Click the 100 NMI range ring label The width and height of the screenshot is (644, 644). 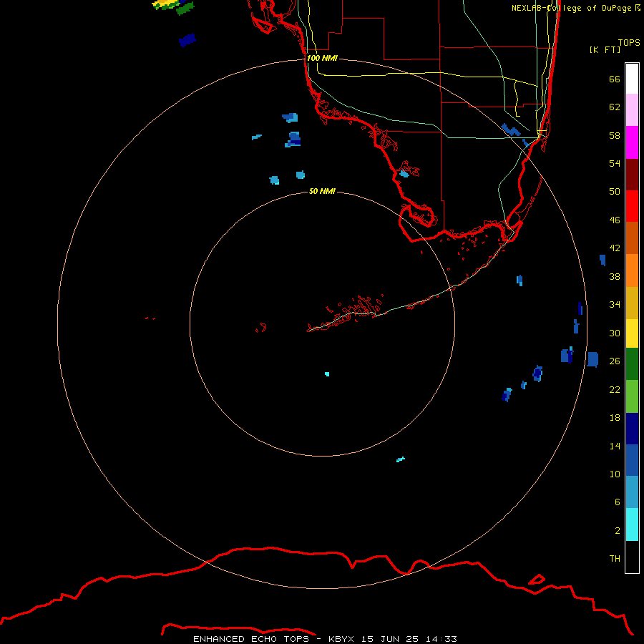pos(322,58)
